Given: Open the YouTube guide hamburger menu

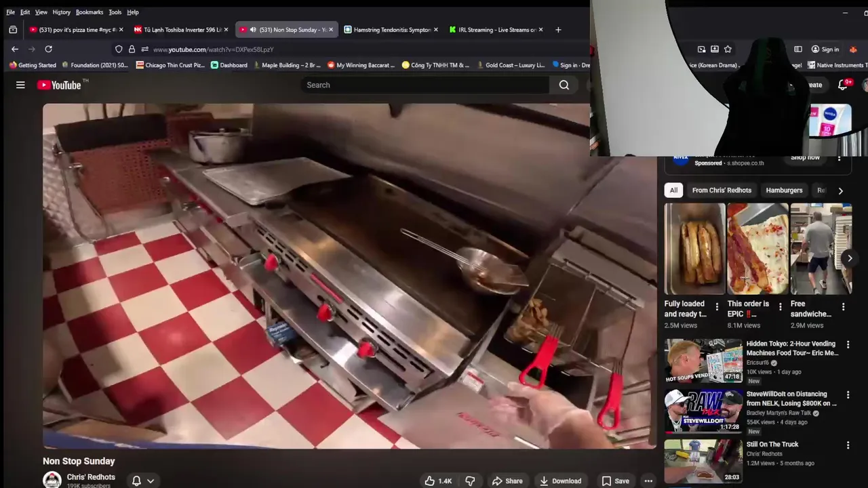Looking at the screenshot, I should tap(20, 85).
